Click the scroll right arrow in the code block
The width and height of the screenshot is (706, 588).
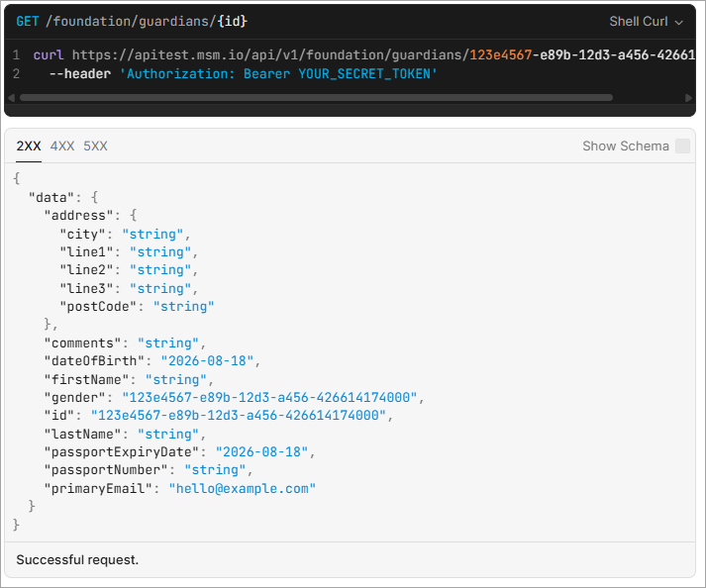pyautogui.click(x=688, y=98)
